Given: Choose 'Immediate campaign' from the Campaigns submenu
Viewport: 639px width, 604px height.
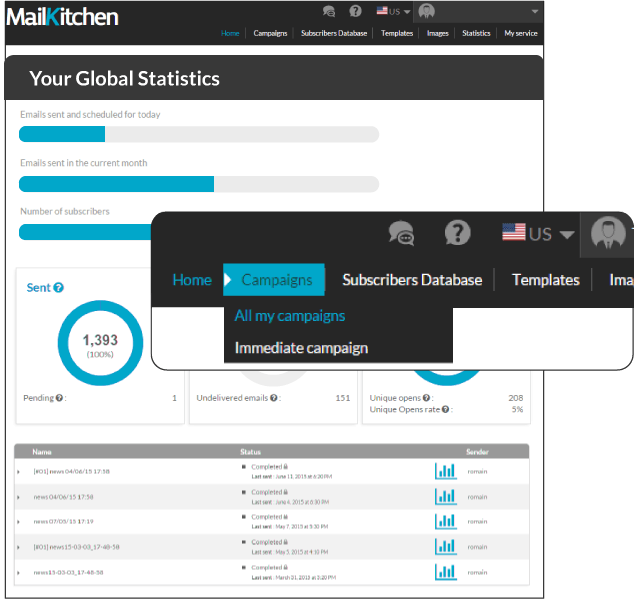Looking at the screenshot, I should pyautogui.click(x=301, y=348).
